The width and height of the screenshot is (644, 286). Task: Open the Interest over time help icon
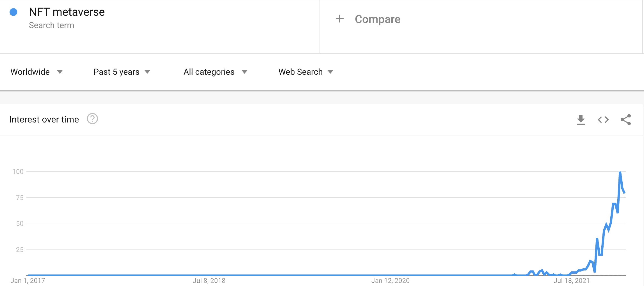(92, 119)
